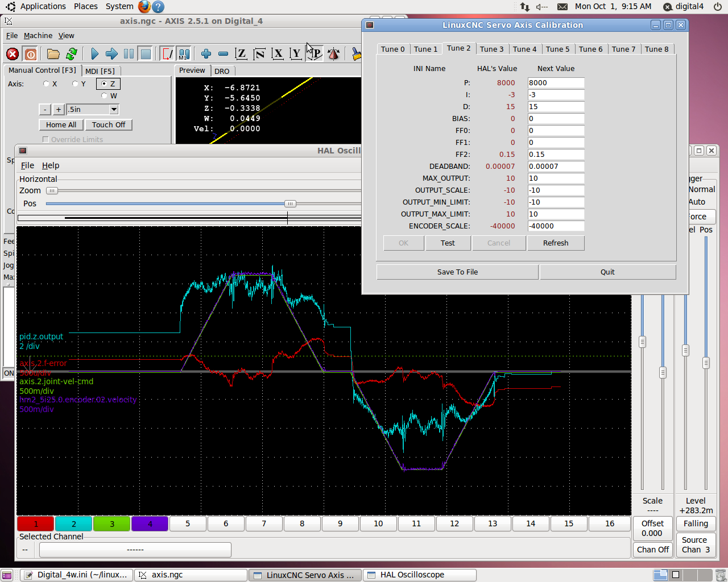
Task: Toggle oscilloscope channel 2 button
Action: pyautogui.click(x=74, y=524)
